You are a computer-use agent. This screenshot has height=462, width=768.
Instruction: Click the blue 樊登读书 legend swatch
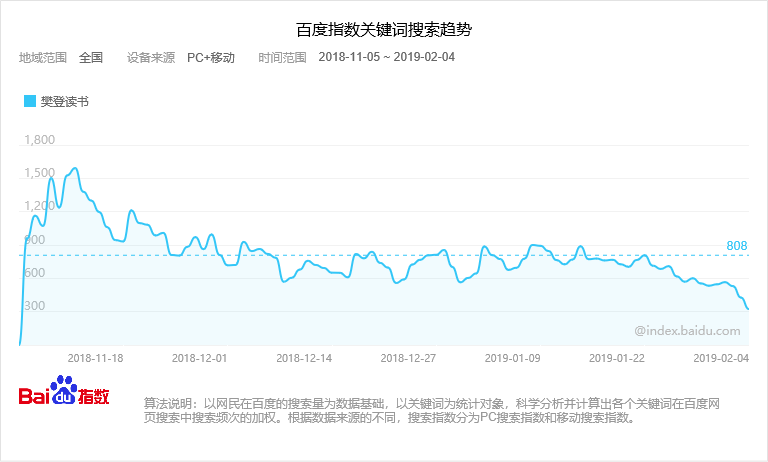click(x=30, y=101)
